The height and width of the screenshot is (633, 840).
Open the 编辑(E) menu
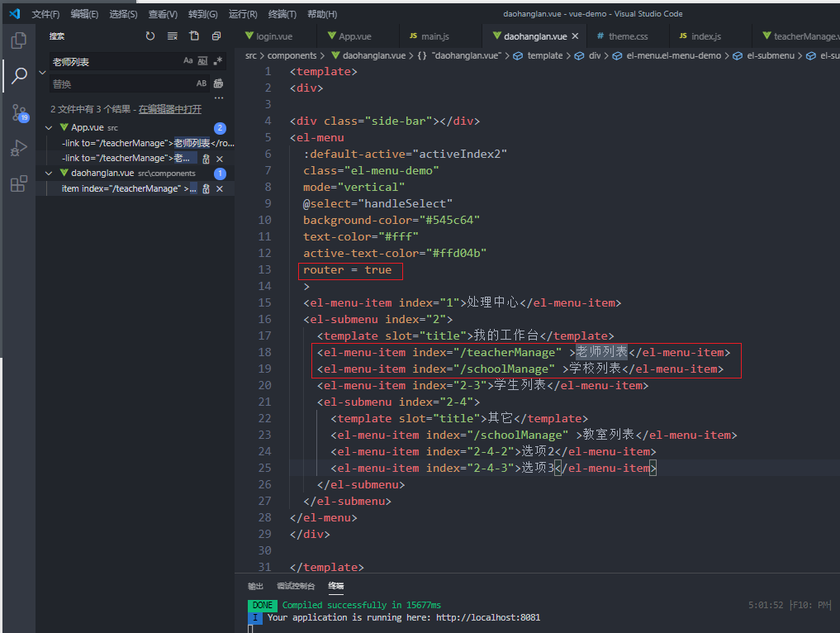point(84,14)
